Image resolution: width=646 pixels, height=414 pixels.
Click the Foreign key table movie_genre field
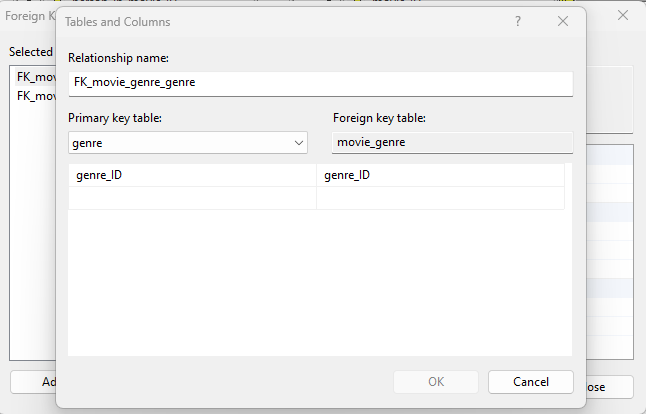pos(451,143)
